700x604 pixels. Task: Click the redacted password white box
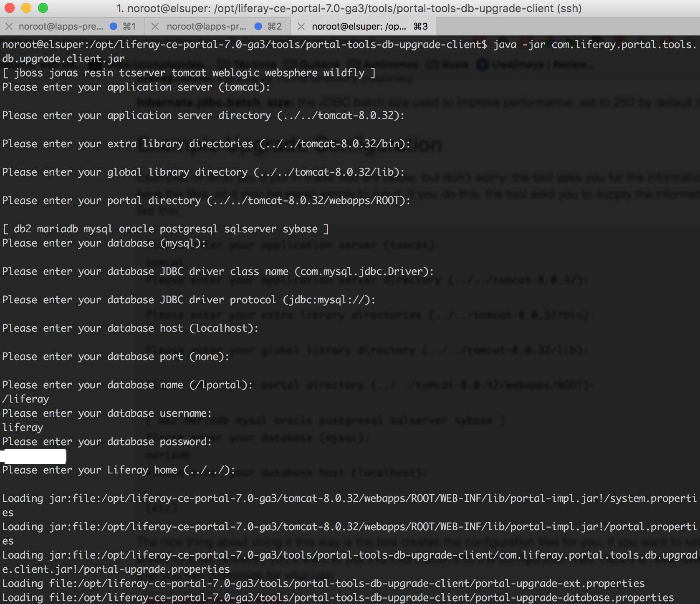pos(33,456)
